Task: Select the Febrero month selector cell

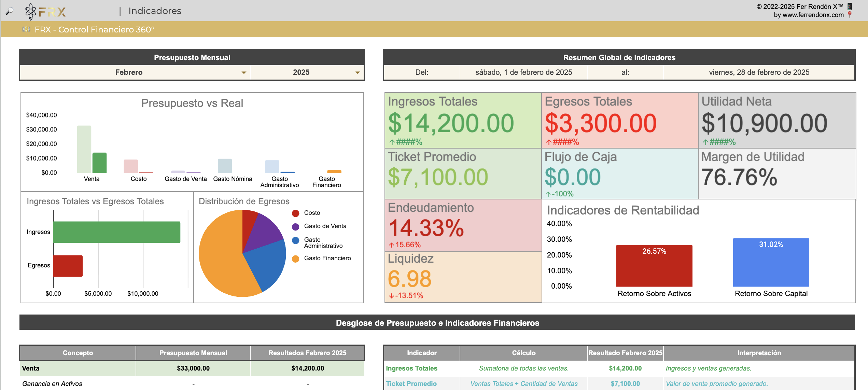Action: click(x=129, y=72)
